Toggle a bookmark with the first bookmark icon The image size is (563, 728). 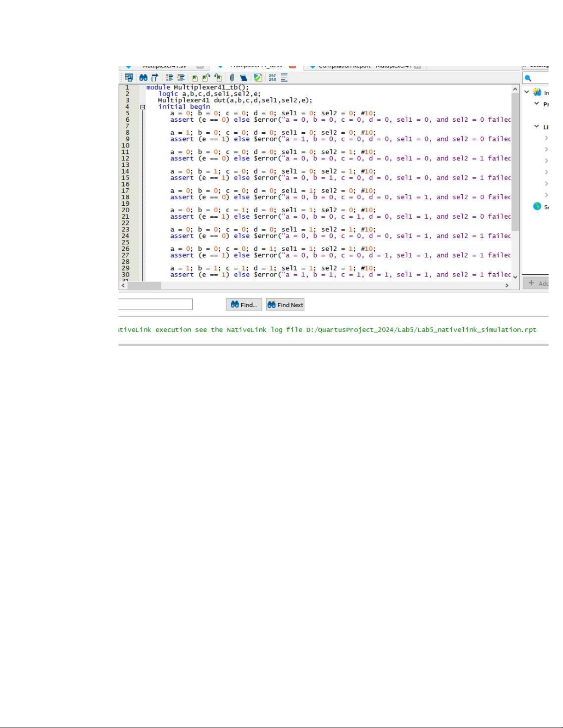click(195, 78)
